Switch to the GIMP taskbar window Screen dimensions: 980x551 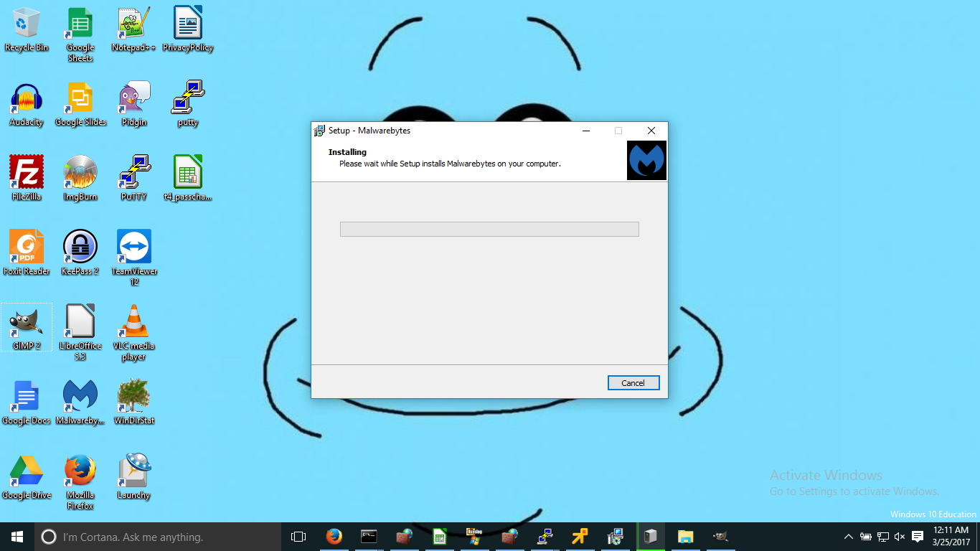click(720, 537)
